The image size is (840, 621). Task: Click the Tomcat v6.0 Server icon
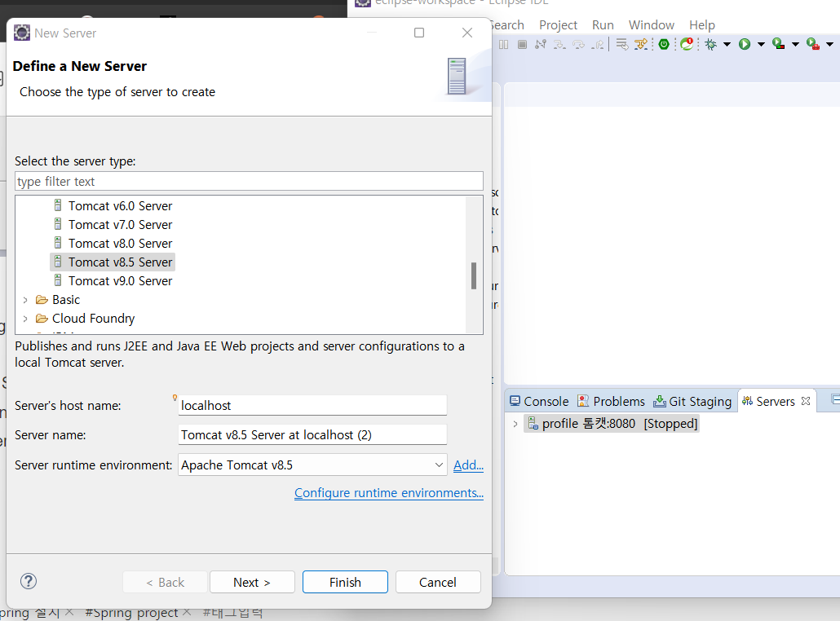point(58,205)
